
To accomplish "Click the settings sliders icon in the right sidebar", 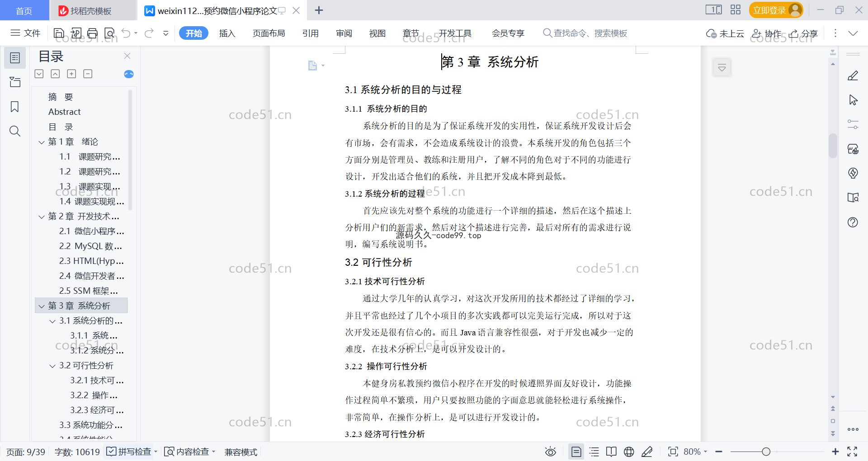I will pyautogui.click(x=853, y=124).
